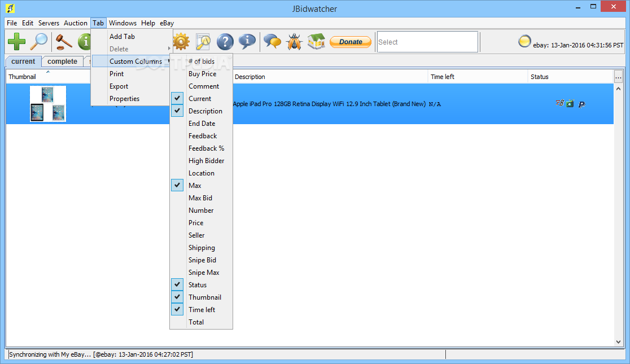Screen dimensions: 630x364
Task: Open the magnifier-on-page log viewer icon
Action: (203, 41)
